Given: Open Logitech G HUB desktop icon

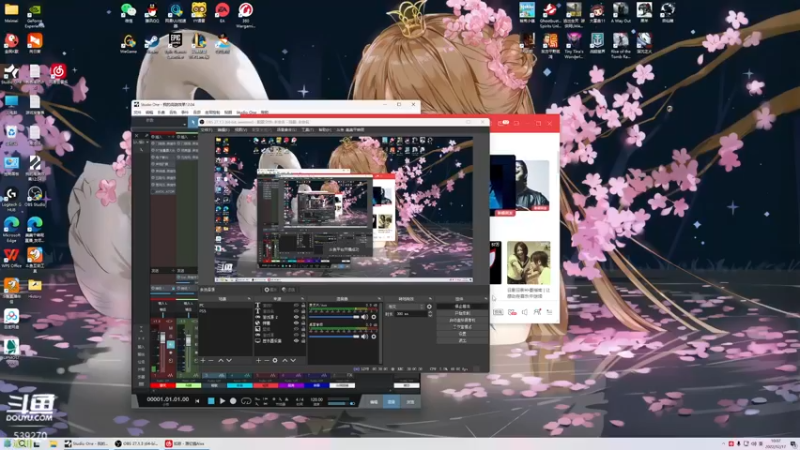Looking at the screenshot, I should point(11,199).
